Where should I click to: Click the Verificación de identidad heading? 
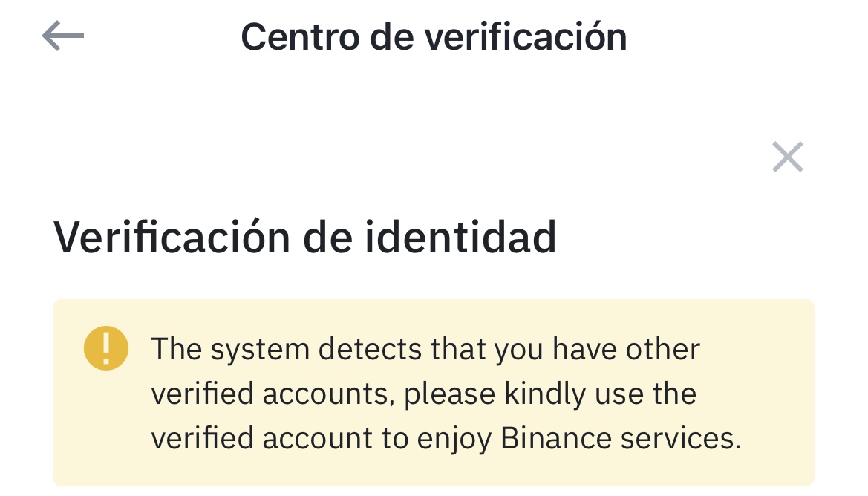coord(304,237)
